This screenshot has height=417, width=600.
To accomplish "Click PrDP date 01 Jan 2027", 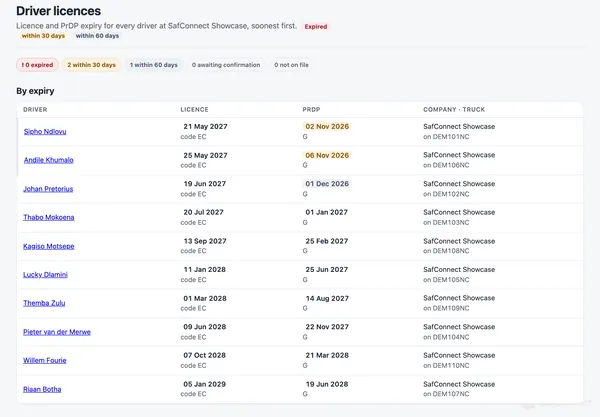I will [x=326, y=212].
